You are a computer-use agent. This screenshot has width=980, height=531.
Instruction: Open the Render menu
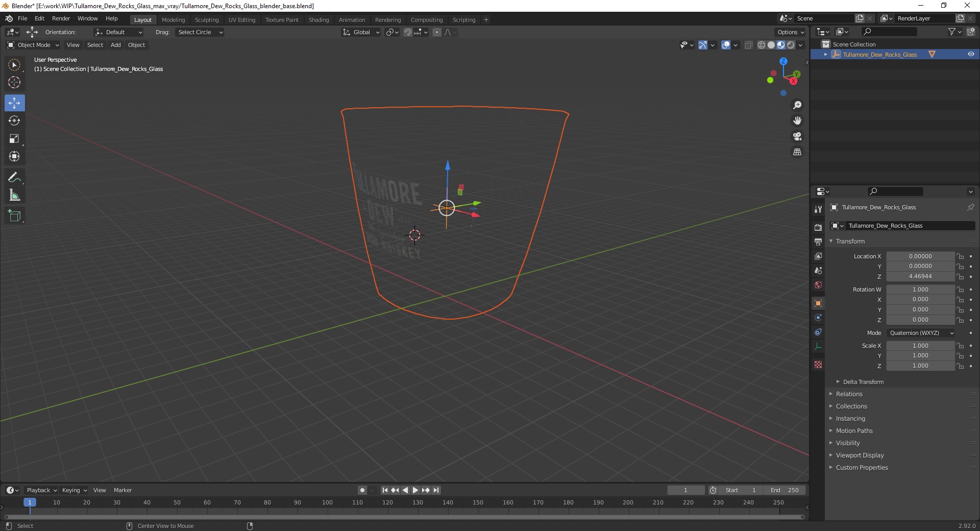point(61,18)
